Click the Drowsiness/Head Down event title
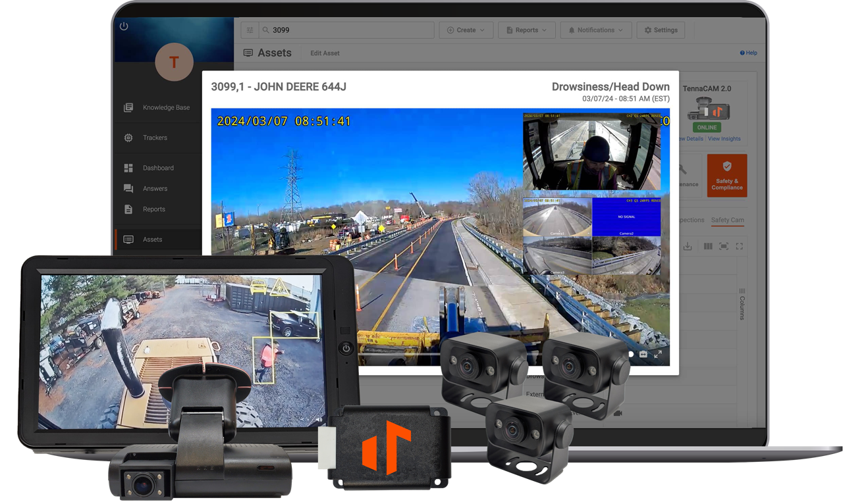 (x=611, y=87)
